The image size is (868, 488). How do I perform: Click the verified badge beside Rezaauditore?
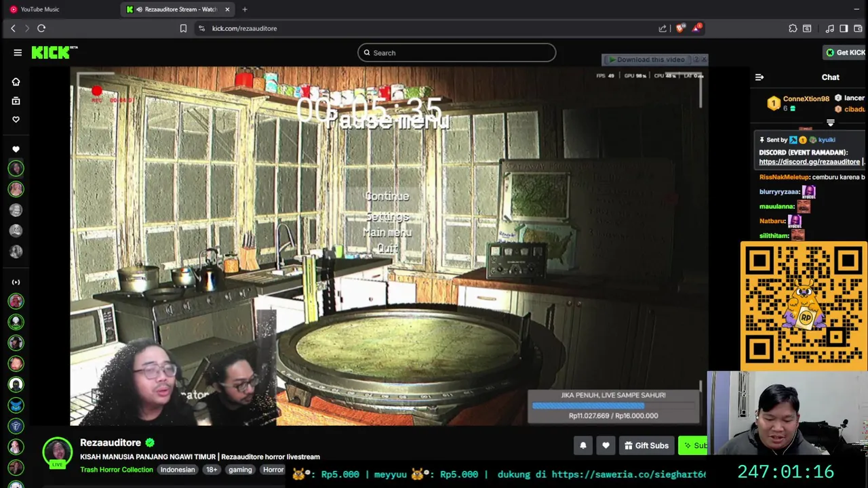point(150,443)
